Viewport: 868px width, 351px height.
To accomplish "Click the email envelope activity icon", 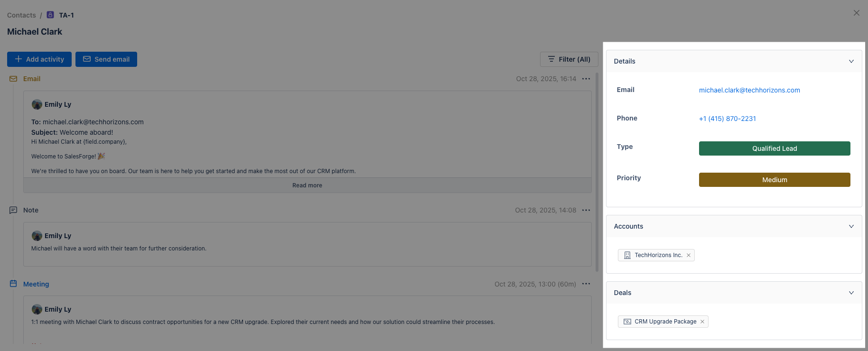I will click(x=13, y=79).
